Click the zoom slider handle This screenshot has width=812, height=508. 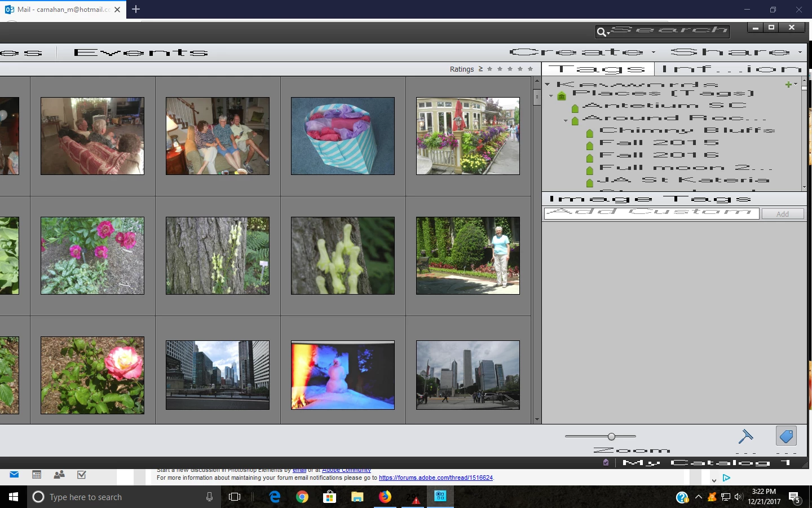click(611, 436)
